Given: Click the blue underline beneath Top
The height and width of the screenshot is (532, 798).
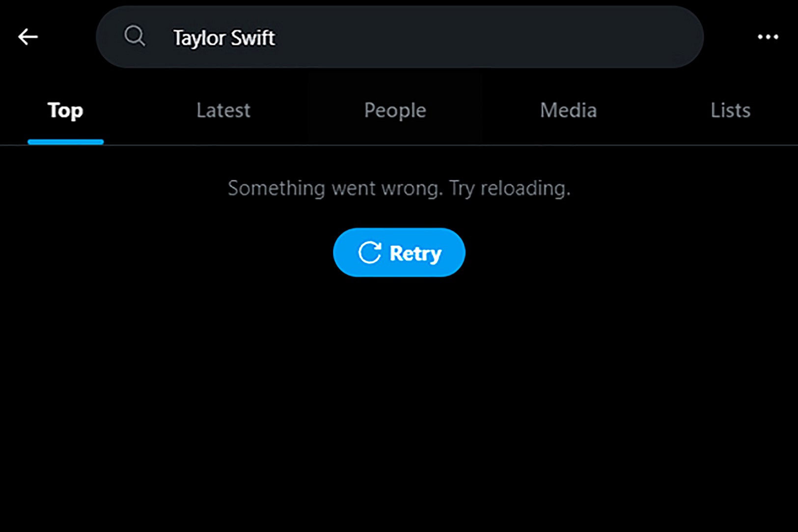Looking at the screenshot, I should click(x=66, y=142).
